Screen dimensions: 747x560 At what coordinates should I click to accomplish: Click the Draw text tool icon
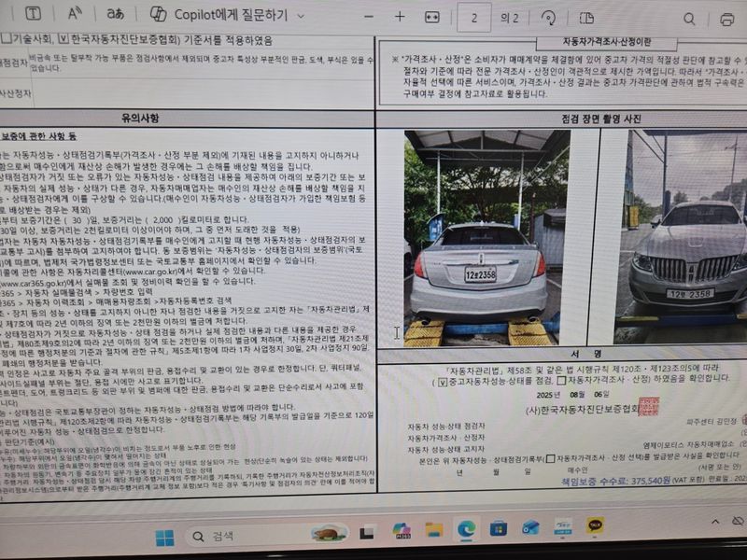[x=33, y=15]
